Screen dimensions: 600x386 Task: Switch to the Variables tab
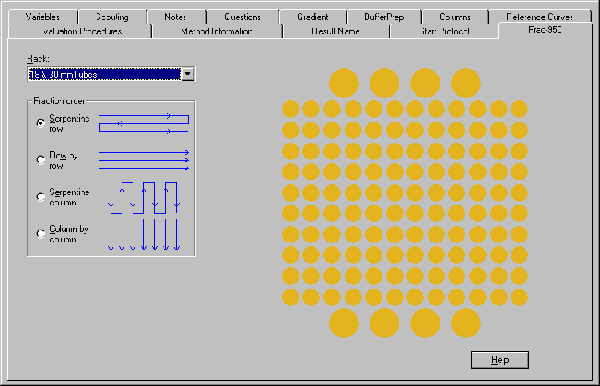click(42, 17)
